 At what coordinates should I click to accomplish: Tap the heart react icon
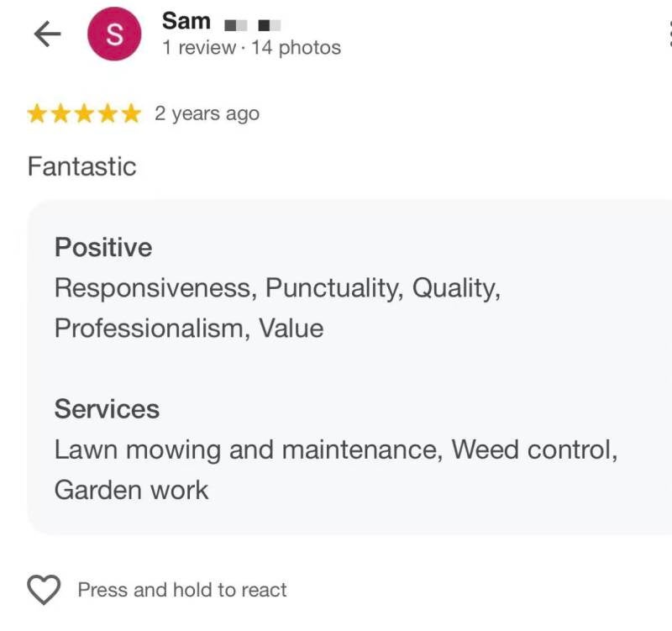45,590
